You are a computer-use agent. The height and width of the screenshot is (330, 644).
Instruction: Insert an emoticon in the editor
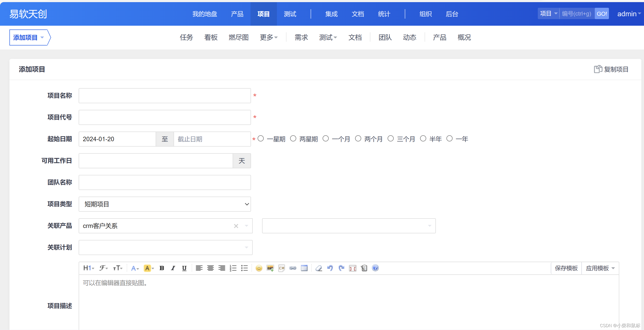(259, 268)
